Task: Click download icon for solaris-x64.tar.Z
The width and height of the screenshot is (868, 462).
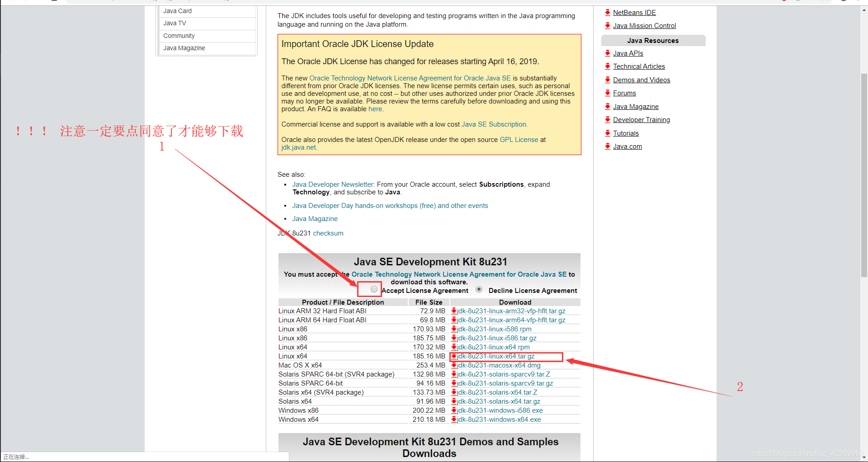Action: [x=454, y=392]
